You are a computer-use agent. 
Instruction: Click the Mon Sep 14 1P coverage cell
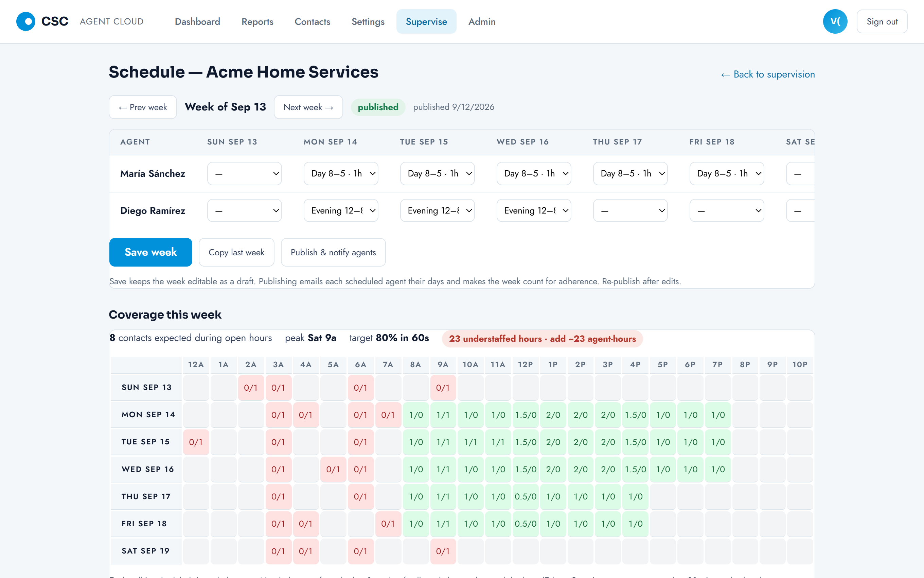[553, 415]
